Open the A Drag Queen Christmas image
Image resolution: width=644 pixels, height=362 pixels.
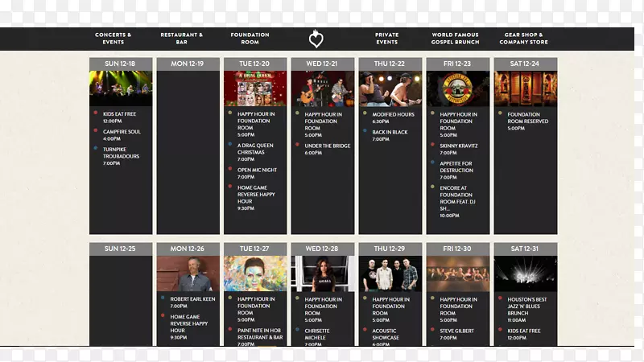255,88
